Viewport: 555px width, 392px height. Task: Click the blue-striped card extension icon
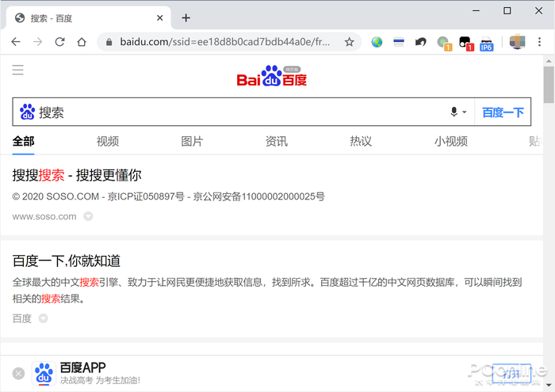click(x=399, y=43)
